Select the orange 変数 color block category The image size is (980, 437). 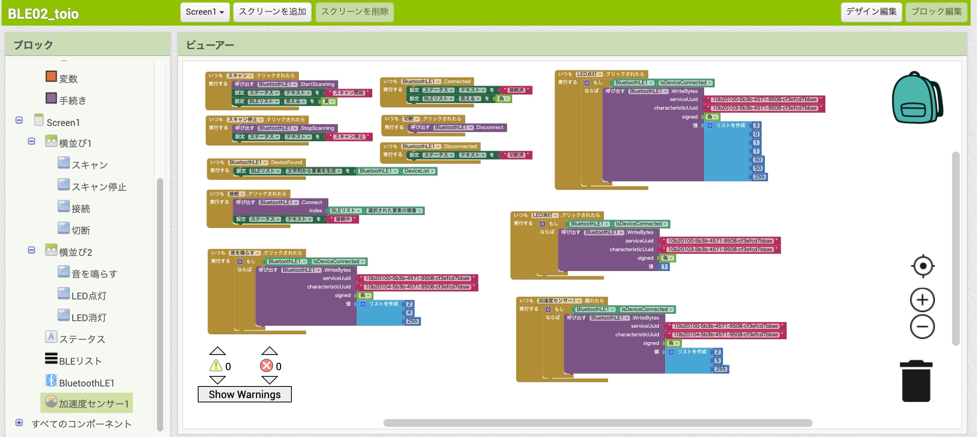pos(51,77)
